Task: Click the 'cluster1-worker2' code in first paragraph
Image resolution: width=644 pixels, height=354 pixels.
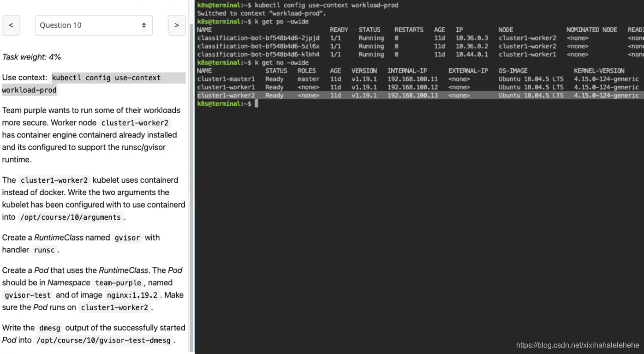Action: (x=135, y=123)
